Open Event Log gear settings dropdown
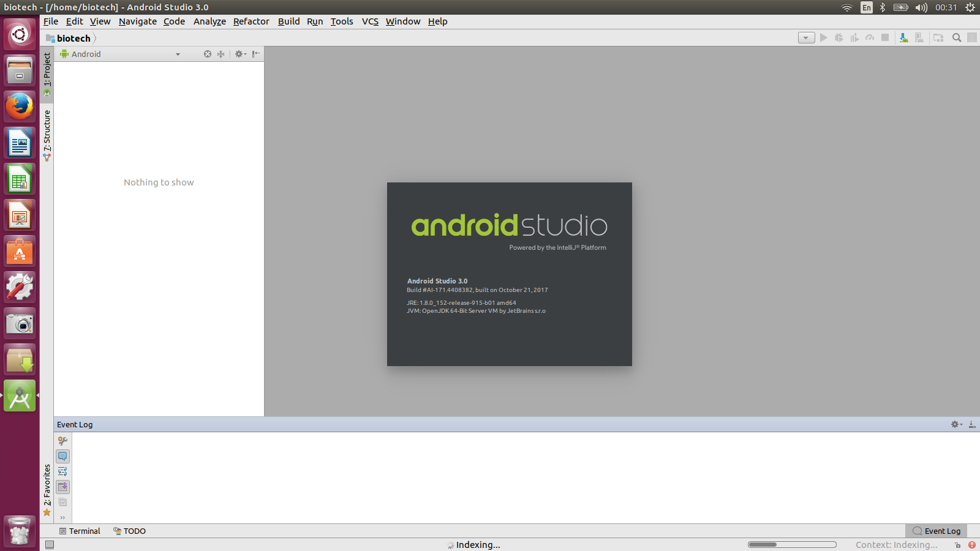This screenshot has height=551, width=980. click(956, 424)
